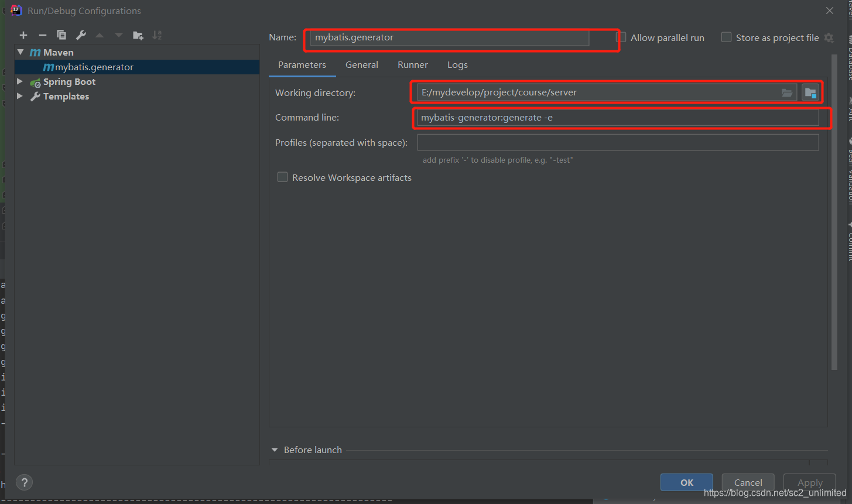Click the Command line field

(x=618, y=117)
